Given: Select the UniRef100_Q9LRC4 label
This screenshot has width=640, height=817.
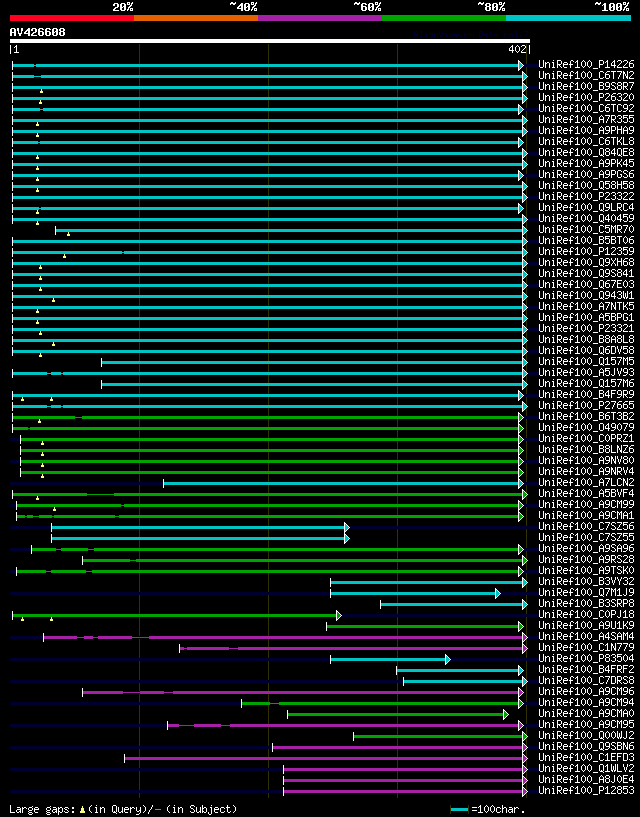Looking at the screenshot, I should [x=586, y=207].
